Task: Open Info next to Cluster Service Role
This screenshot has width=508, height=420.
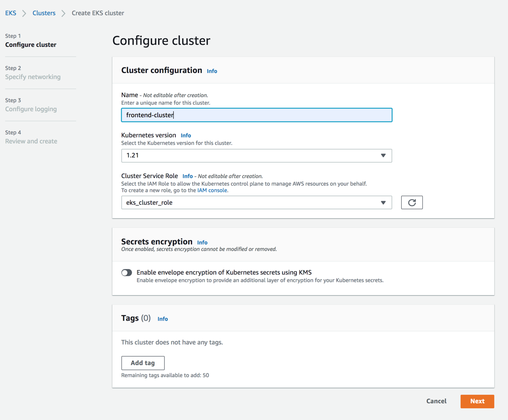Action: click(x=187, y=176)
